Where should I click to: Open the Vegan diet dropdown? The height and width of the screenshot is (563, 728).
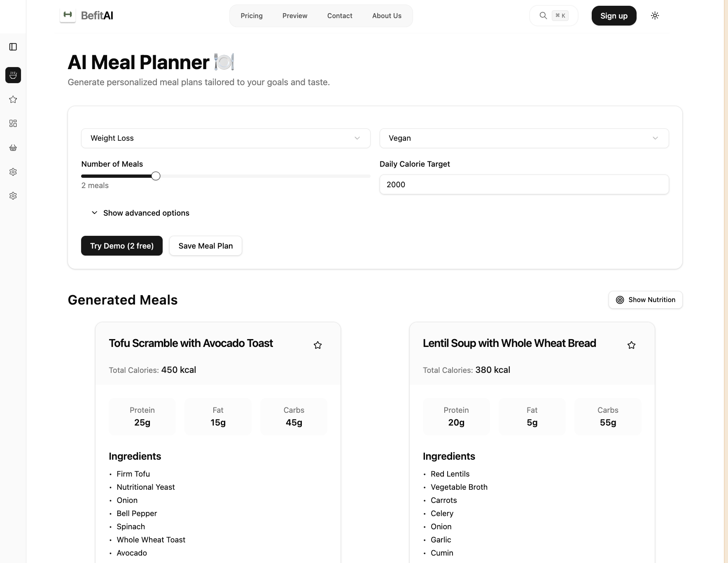coord(524,138)
